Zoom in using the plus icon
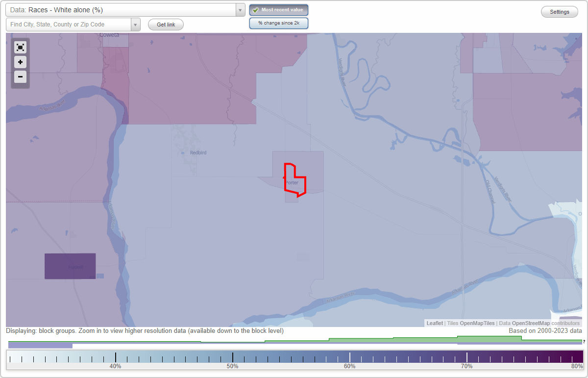 coord(20,62)
